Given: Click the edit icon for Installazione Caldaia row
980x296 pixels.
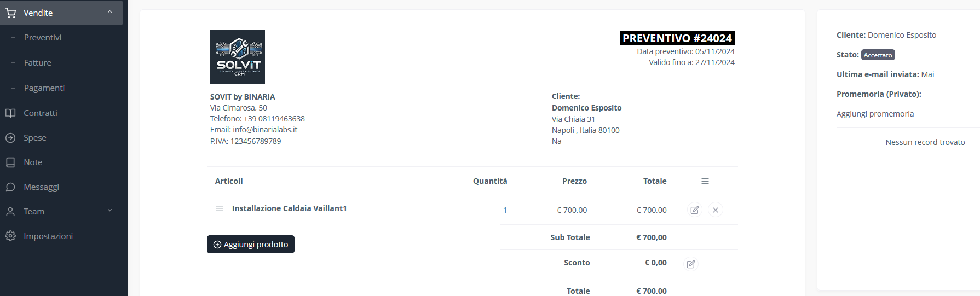Looking at the screenshot, I should pos(694,210).
